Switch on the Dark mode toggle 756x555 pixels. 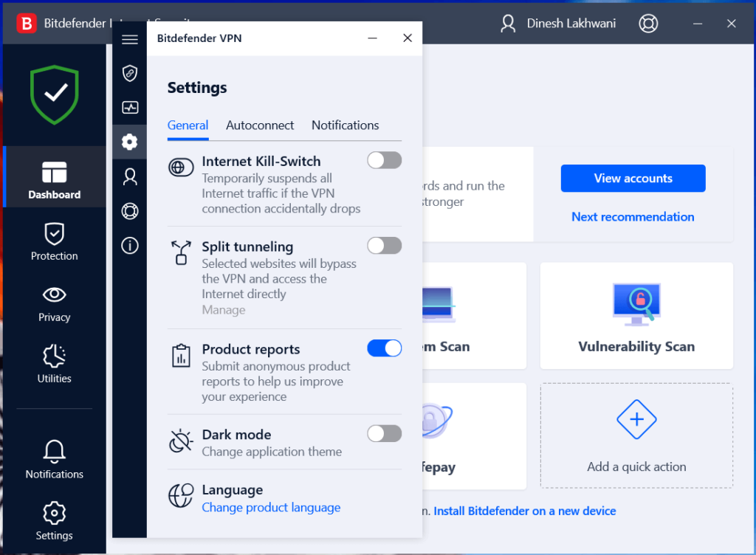click(x=384, y=434)
